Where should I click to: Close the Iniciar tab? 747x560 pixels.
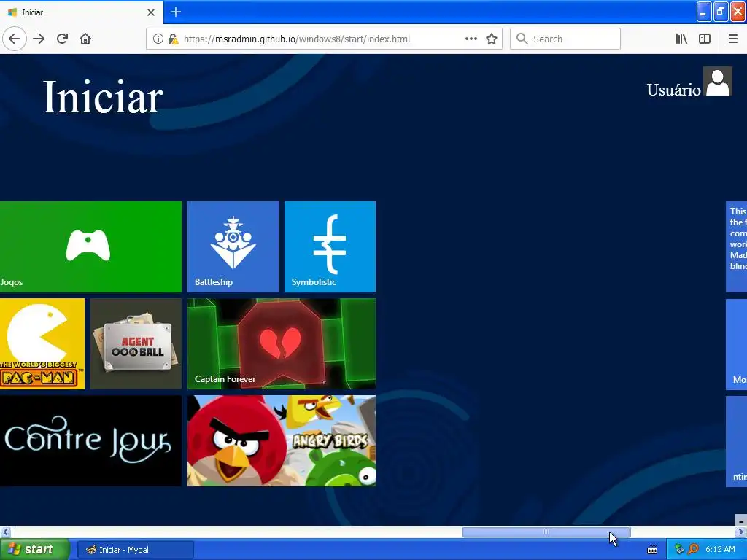(151, 12)
